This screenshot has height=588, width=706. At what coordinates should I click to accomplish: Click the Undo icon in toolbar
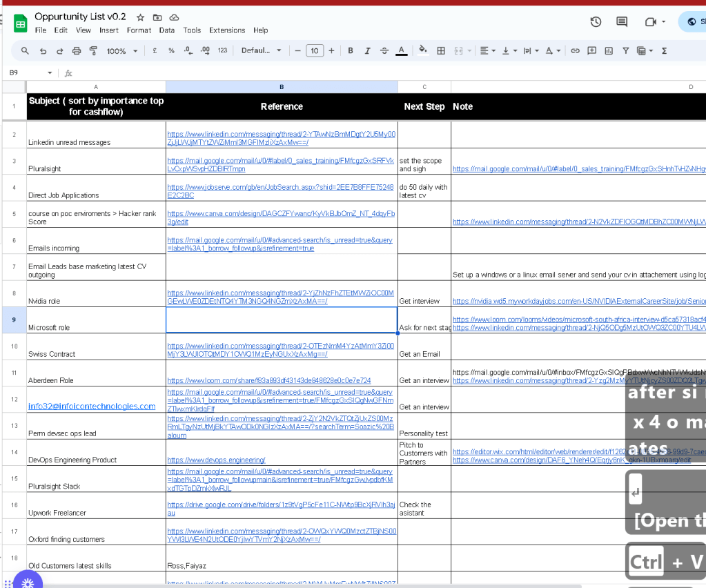[43, 51]
